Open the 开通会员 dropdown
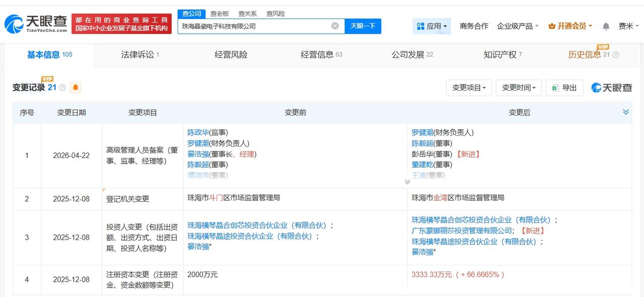 pyautogui.click(x=570, y=26)
